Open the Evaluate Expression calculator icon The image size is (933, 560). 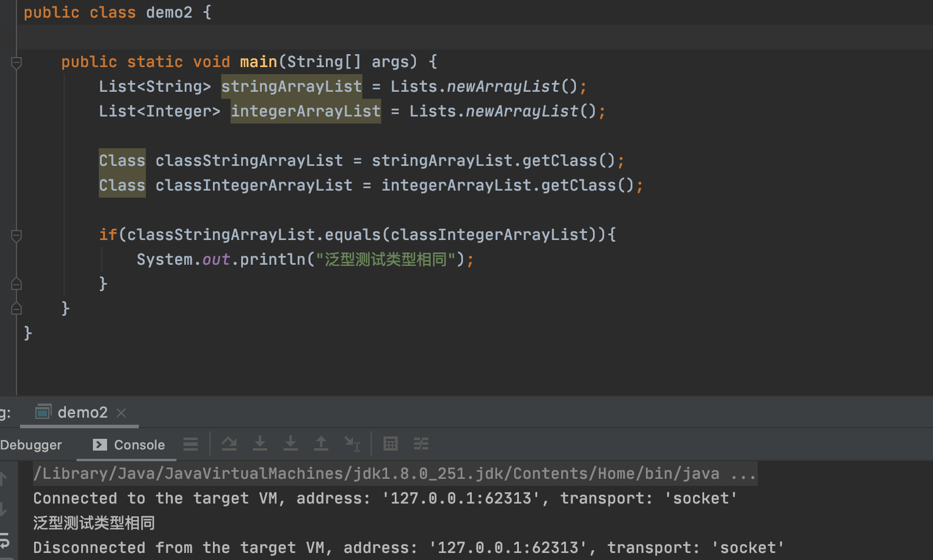(x=391, y=444)
